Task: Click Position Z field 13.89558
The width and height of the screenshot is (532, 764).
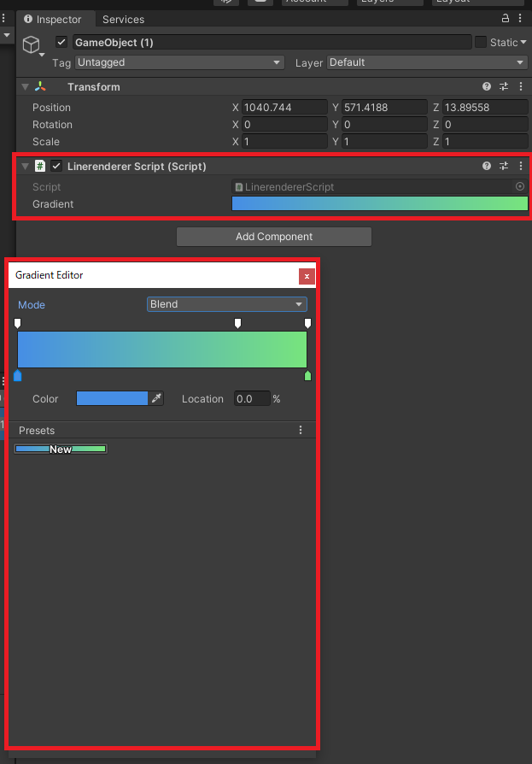Action: point(485,107)
